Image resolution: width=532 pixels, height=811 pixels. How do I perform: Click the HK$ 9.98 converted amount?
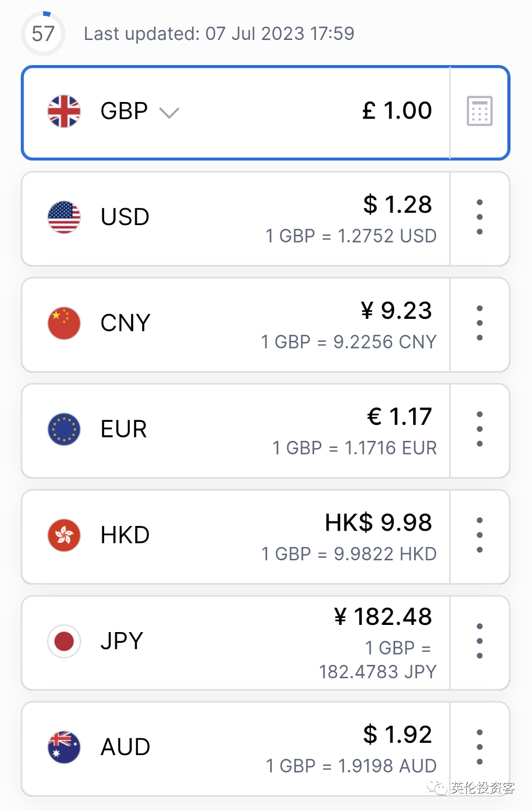pos(379,523)
